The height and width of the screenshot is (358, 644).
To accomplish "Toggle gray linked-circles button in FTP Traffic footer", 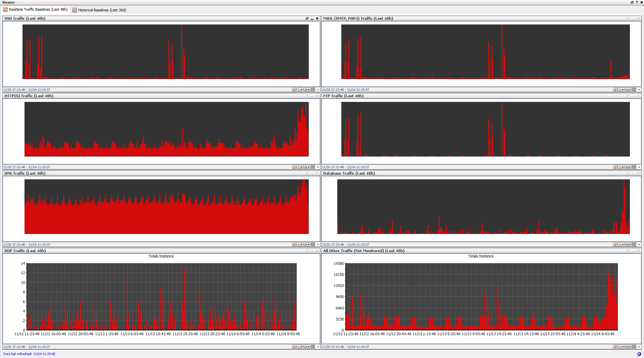I will (x=634, y=167).
